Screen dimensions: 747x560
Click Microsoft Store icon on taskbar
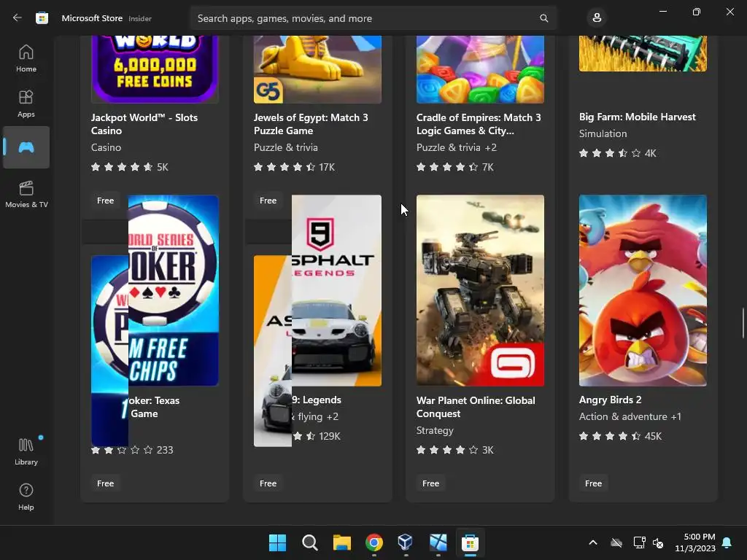pos(470,542)
